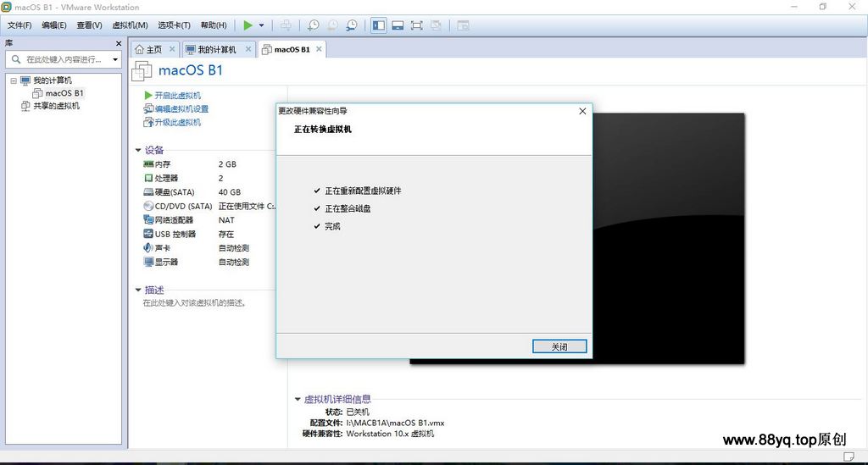Viewport: 868px width, 465px height.
Task: Click the revert-to-snapshot toolbar icon
Action: (332, 25)
